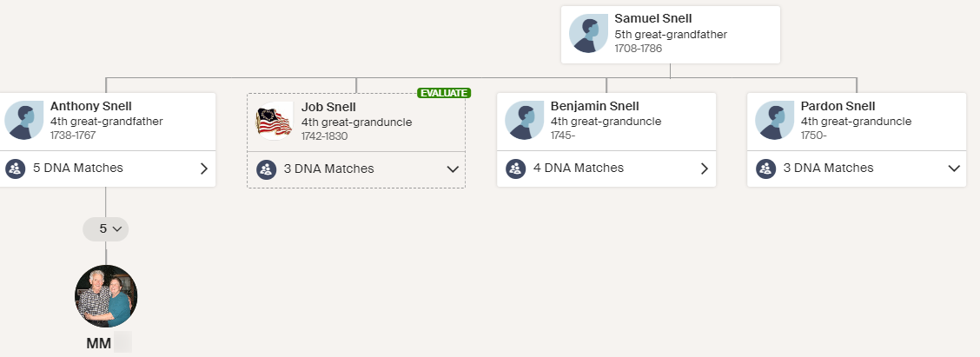This screenshot has height=357, width=980.
Task: Click DNA matches icon under Job Snell
Action: point(267,169)
